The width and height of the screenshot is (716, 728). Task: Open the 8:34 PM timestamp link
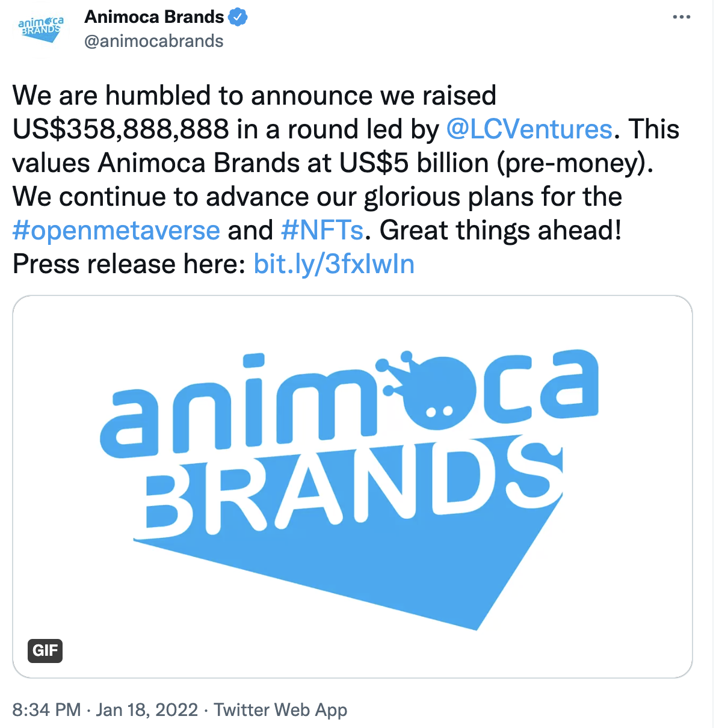coord(46,710)
